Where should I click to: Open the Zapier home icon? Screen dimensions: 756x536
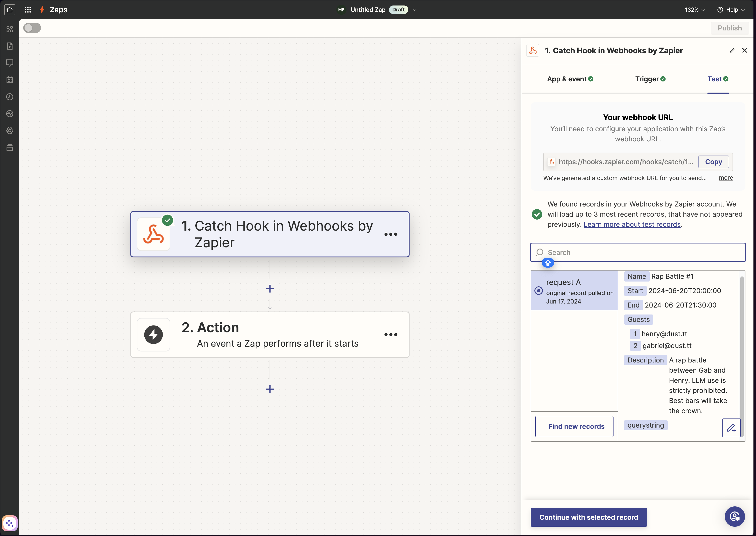click(10, 10)
